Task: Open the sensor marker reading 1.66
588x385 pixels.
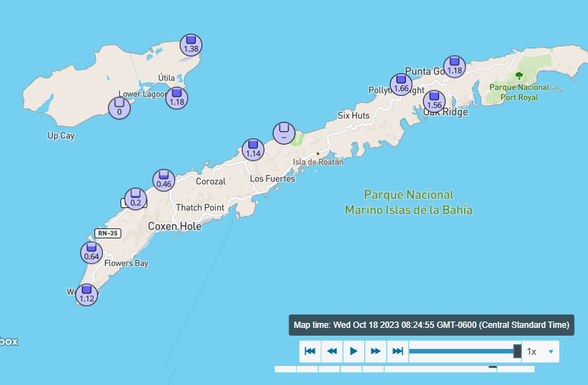Action: 400,85
